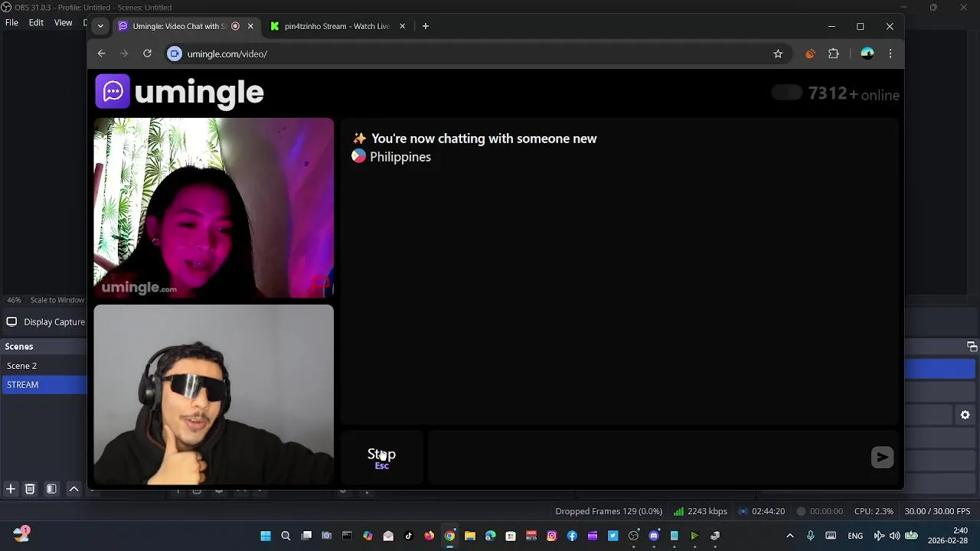
Task: Click your own webcam video feed
Action: (x=214, y=395)
